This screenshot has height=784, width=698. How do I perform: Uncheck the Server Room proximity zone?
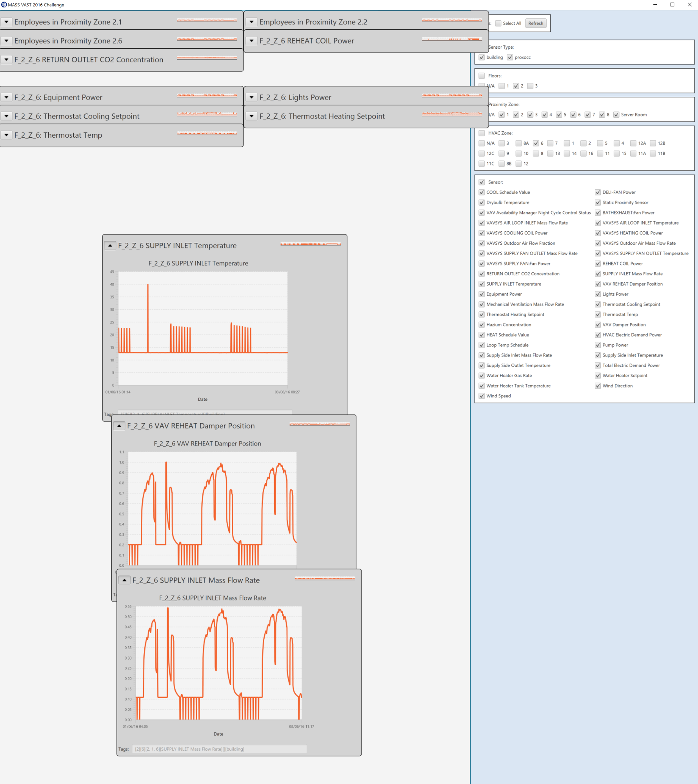pos(616,115)
